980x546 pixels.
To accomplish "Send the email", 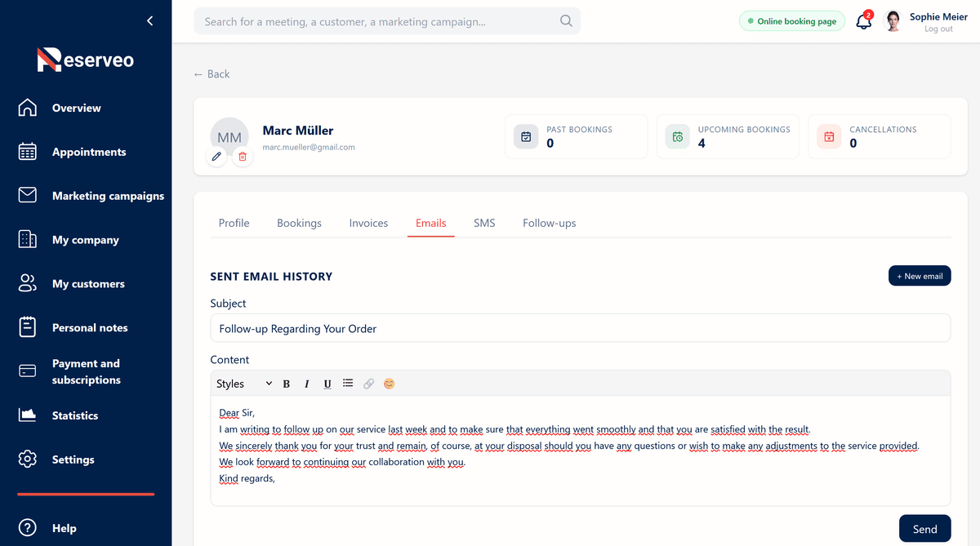I will tap(924, 529).
